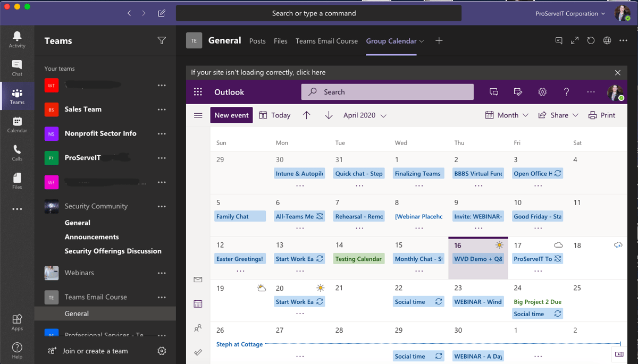The image size is (638, 364).
Task: Switch to the Posts tab
Action: pyautogui.click(x=257, y=40)
